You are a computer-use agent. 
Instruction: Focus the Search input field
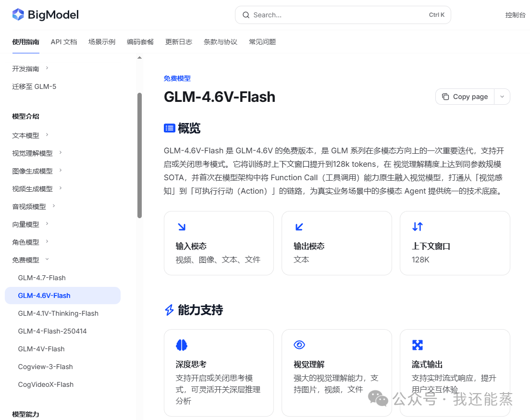(x=336, y=15)
